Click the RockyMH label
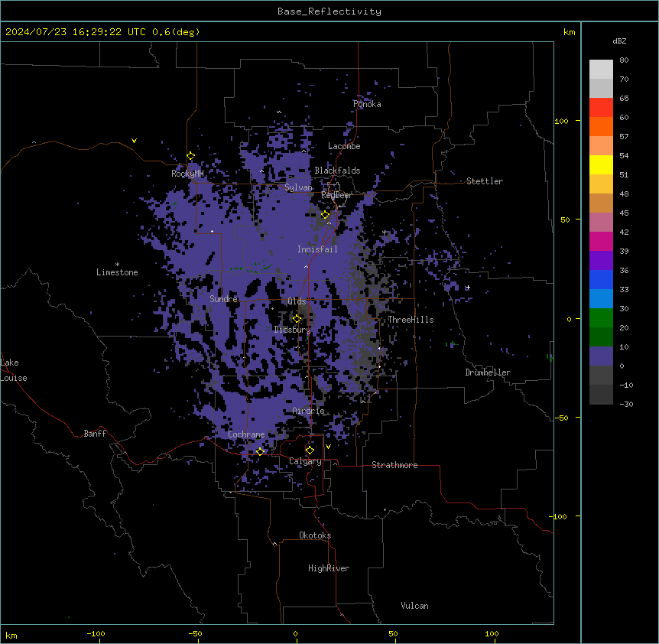 pyautogui.click(x=187, y=174)
